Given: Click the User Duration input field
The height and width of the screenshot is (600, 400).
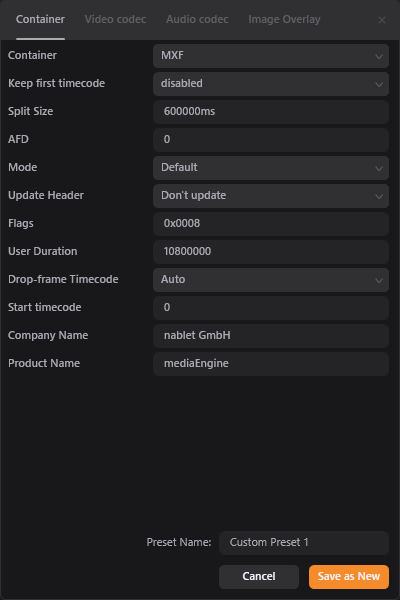Looking at the screenshot, I should click(271, 252).
